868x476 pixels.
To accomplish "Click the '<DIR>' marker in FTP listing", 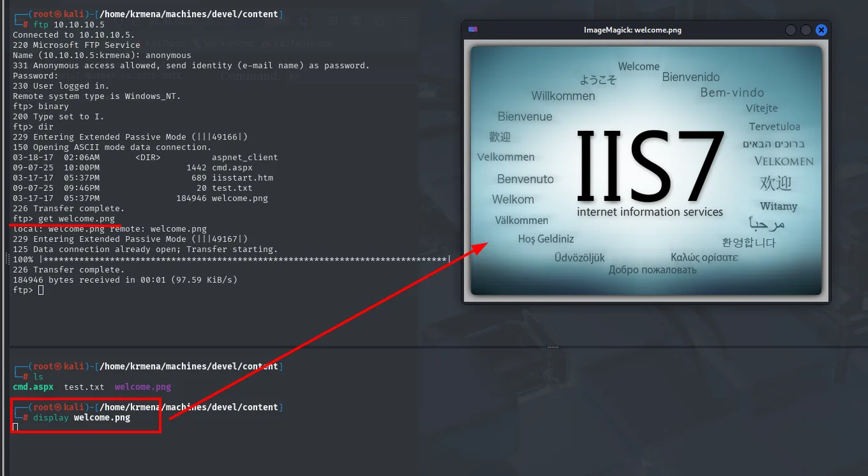I will [x=148, y=157].
